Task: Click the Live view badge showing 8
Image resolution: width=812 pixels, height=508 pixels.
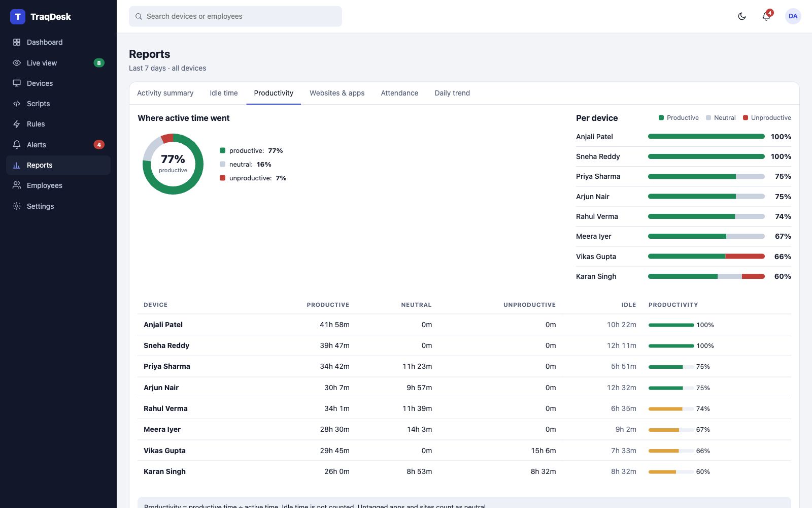Action: [x=99, y=63]
